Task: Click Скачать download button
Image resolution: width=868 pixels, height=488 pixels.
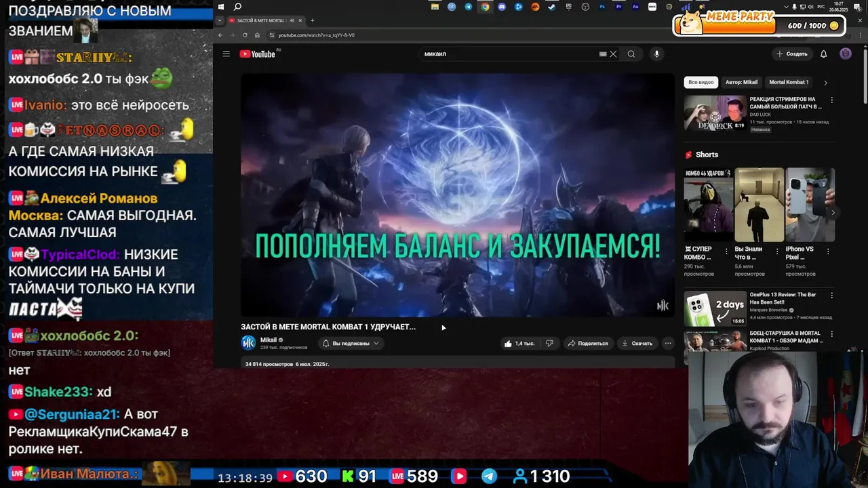Action: click(637, 344)
